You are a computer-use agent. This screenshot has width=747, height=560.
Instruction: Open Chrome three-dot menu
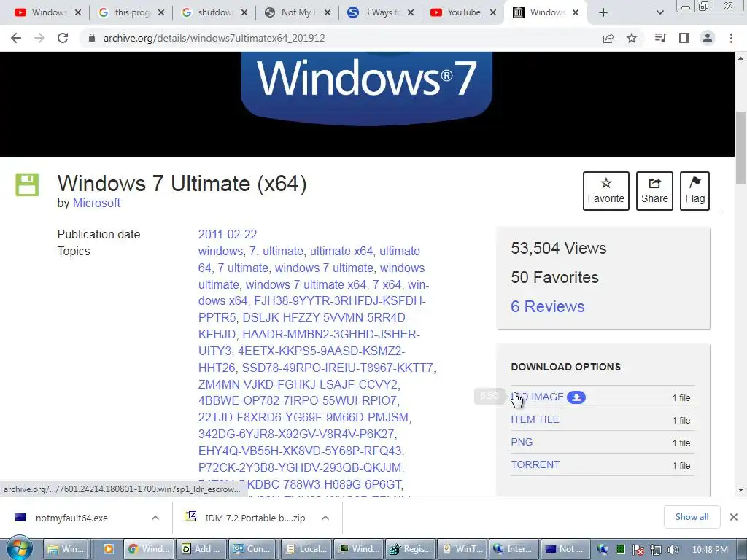(731, 38)
